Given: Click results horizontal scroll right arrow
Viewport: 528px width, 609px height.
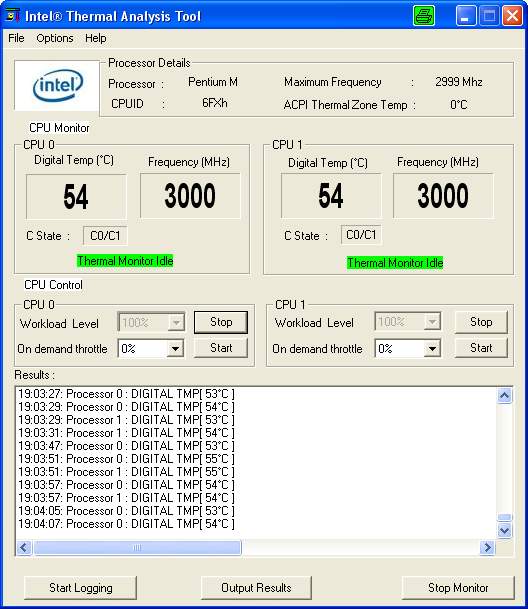Looking at the screenshot, I should click(x=487, y=548).
